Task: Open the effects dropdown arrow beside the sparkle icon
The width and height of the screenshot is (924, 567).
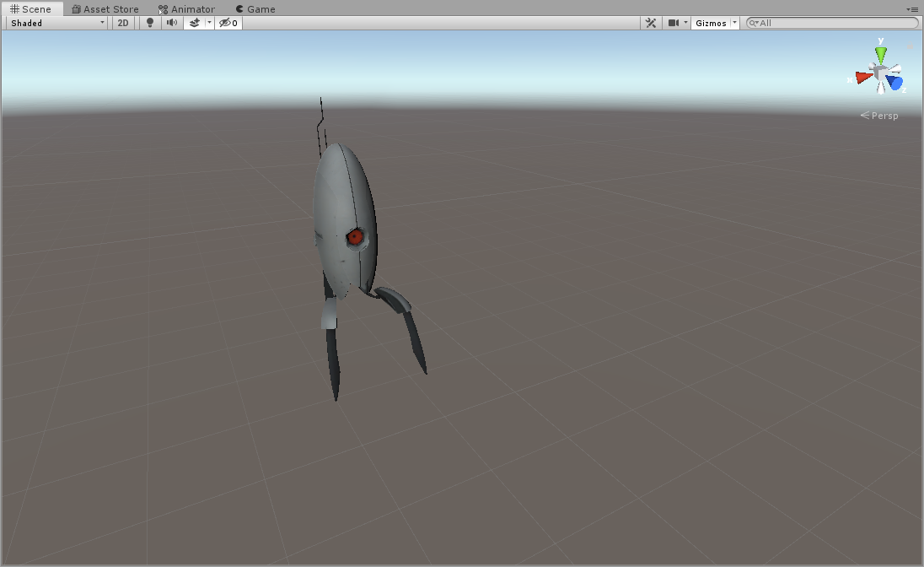Action: pyautogui.click(x=209, y=23)
